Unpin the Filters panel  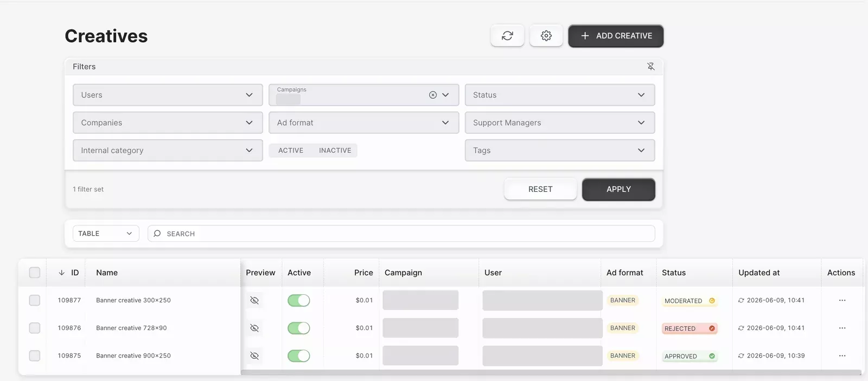[651, 67]
